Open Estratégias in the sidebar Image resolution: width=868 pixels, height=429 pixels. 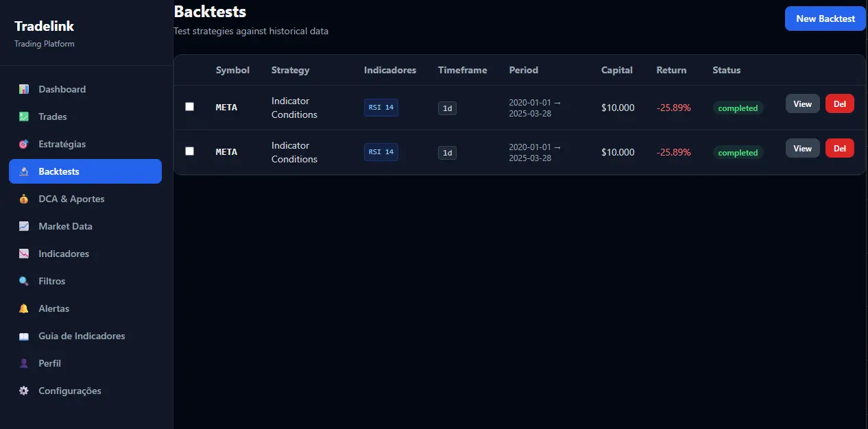pos(85,144)
